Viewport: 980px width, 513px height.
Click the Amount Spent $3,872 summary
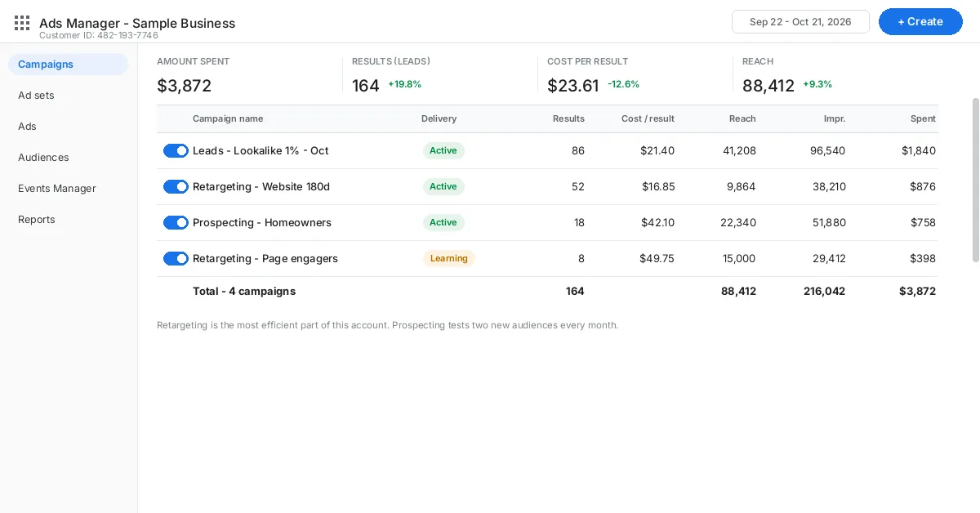point(185,86)
